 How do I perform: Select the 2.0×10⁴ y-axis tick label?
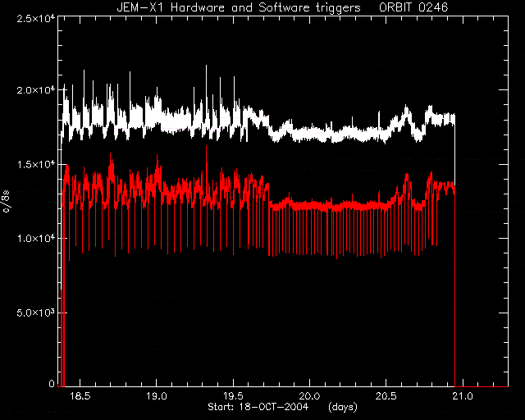click(36, 90)
